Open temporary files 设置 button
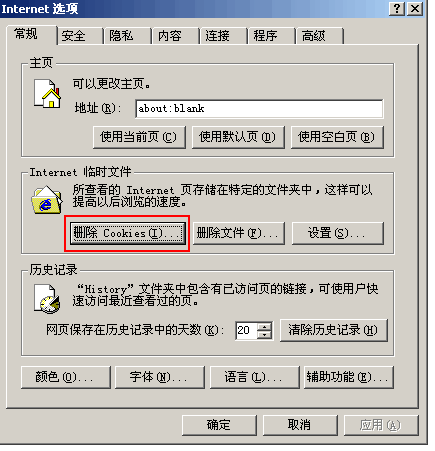Image resolution: width=435 pixels, height=451 pixels. pyautogui.click(x=338, y=233)
